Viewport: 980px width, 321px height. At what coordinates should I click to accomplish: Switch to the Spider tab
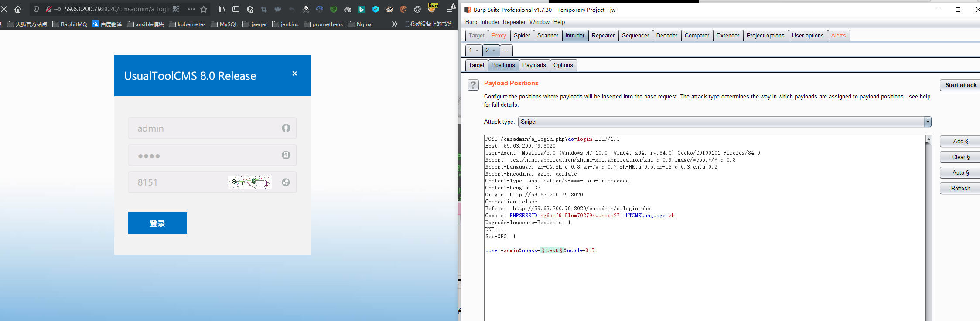click(x=522, y=35)
